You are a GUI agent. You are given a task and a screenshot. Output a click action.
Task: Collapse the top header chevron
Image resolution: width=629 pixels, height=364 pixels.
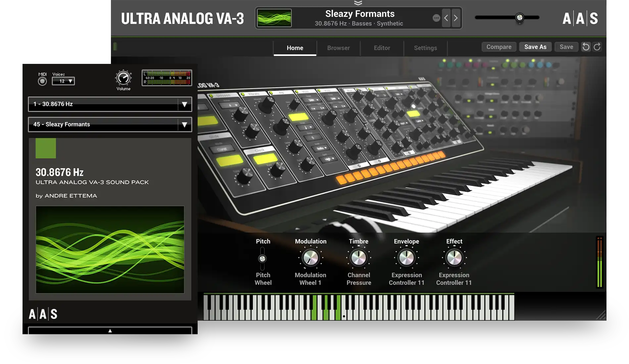358,3
